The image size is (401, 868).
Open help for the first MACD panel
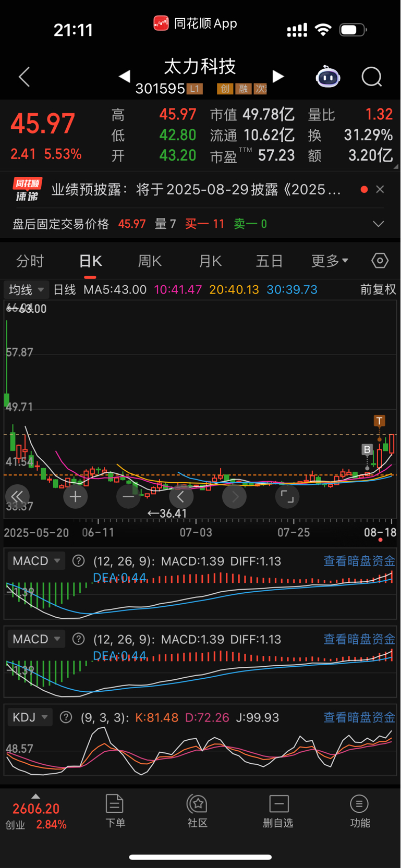point(78,561)
